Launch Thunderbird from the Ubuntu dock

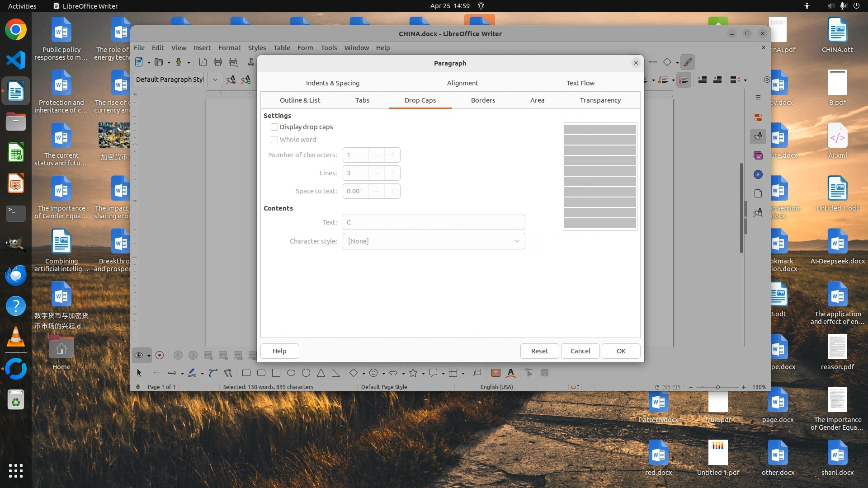click(16, 275)
